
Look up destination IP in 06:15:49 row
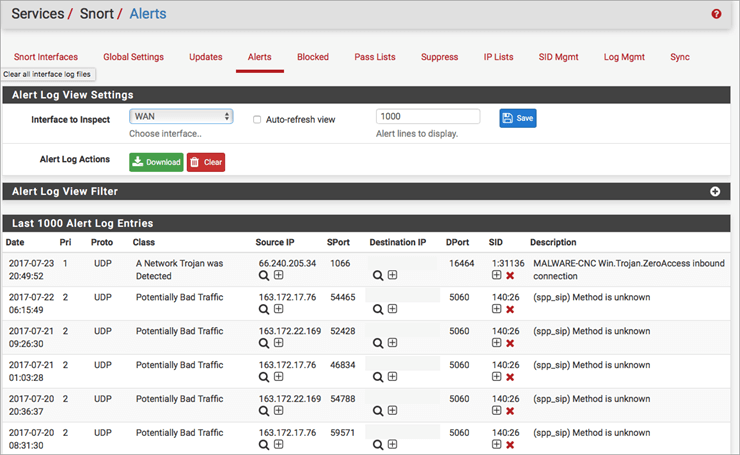(378, 310)
